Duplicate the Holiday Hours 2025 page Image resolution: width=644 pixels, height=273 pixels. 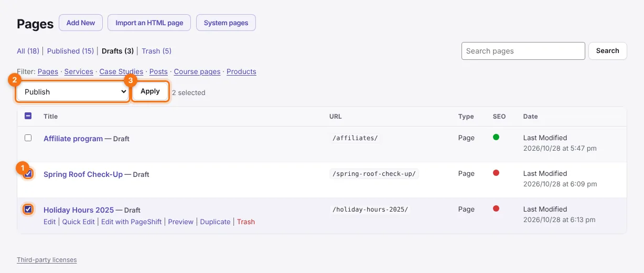[215, 222]
